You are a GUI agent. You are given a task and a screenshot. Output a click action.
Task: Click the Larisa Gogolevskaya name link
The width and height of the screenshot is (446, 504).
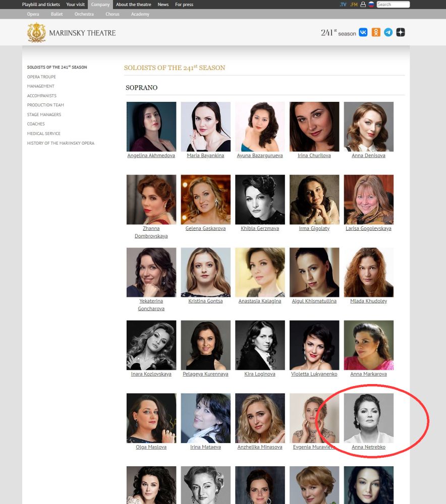pyautogui.click(x=368, y=228)
